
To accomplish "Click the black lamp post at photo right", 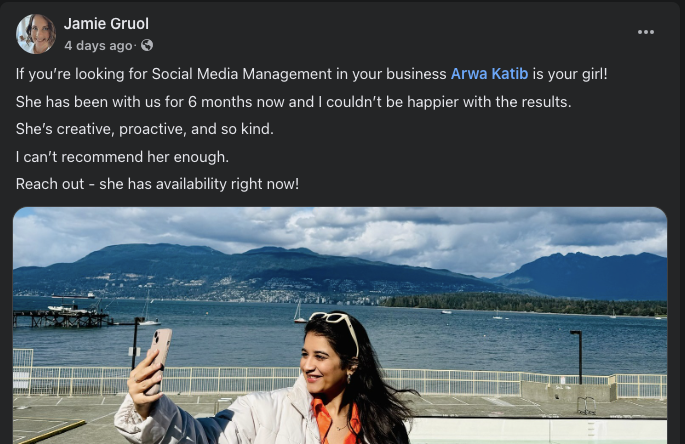I will [x=577, y=357].
